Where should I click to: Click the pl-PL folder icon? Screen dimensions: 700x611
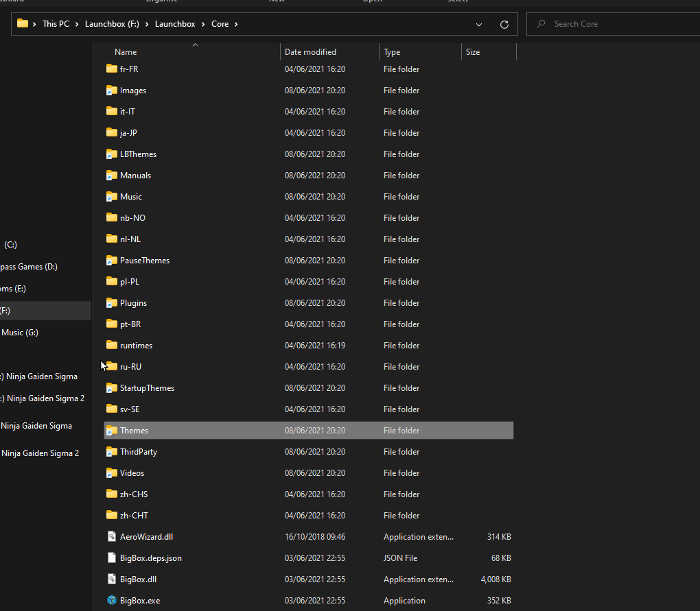[x=112, y=281]
